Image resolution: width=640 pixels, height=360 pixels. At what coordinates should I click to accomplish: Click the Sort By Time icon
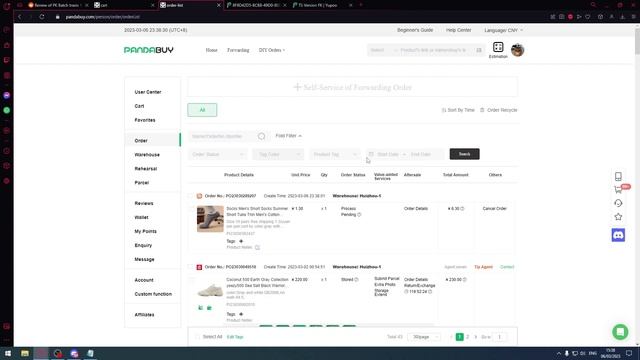click(444, 110)
